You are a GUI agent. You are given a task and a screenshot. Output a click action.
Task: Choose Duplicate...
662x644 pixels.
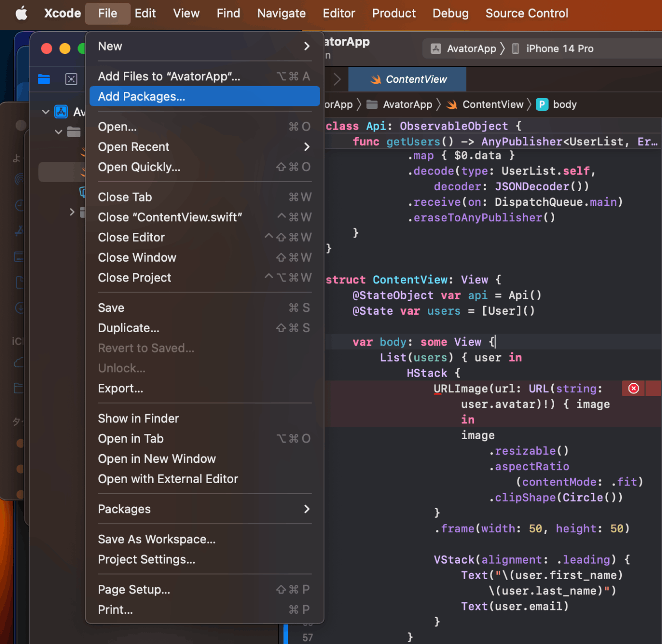point(204,328)
